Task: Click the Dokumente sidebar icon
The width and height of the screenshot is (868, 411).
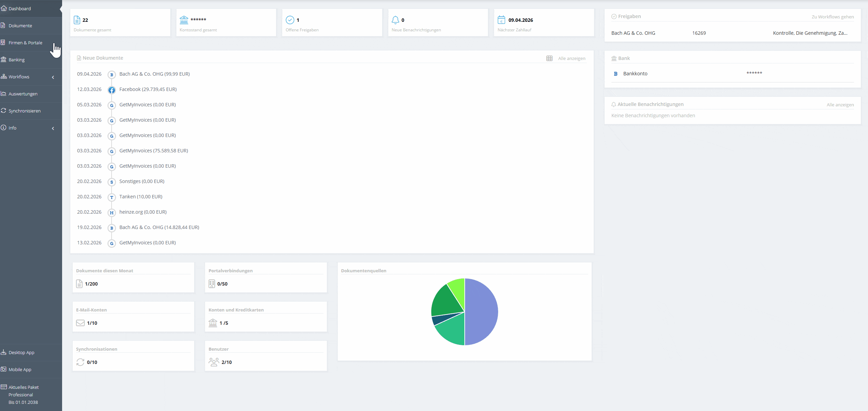Action: (x=3, y=25)
